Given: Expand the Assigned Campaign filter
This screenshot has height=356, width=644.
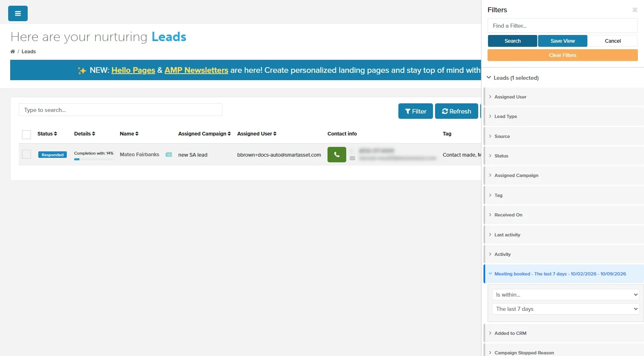Looking at the screenshot, I should (x=564, y=175).
